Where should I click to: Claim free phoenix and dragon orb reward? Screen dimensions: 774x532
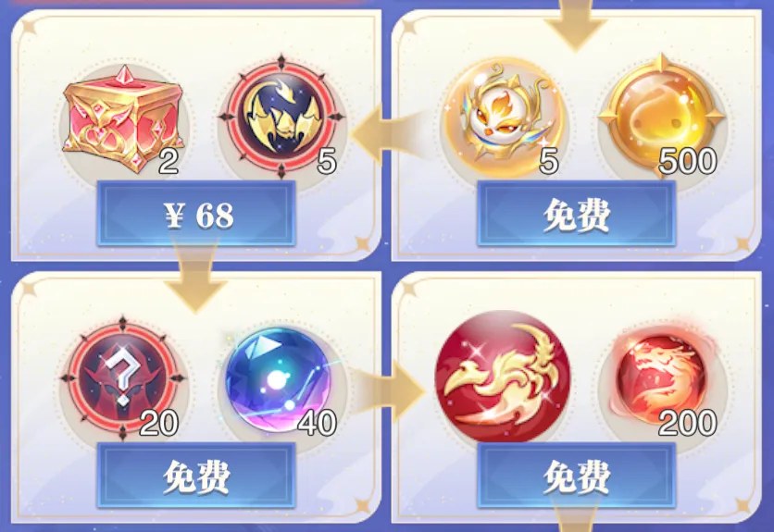[x=577, y=476]
